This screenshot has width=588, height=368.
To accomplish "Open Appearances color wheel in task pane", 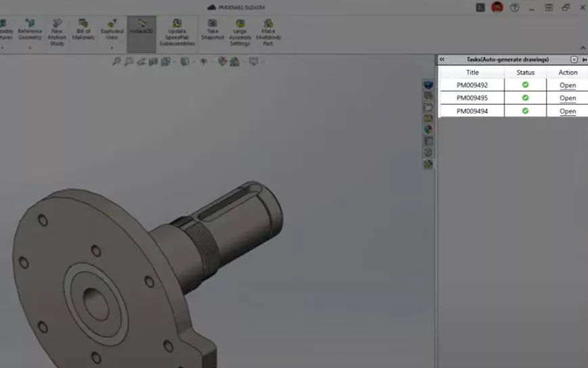I will [428, 129].
